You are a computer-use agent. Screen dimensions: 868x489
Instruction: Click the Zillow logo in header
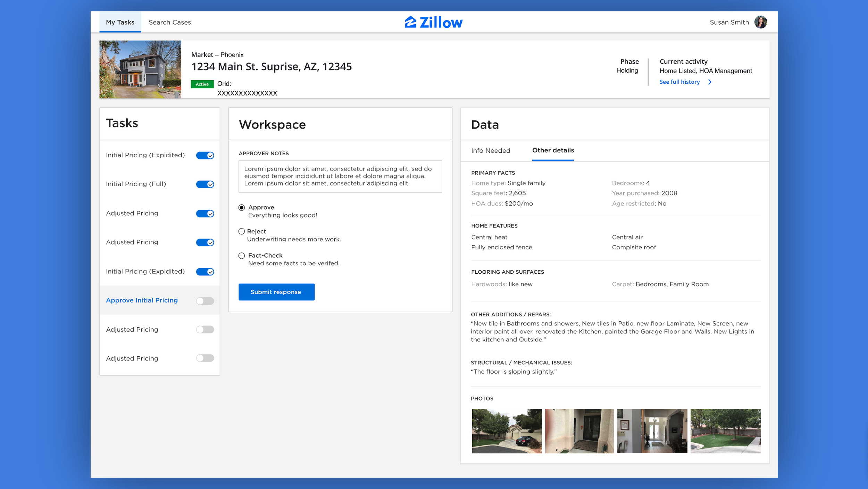click(433, 22)
